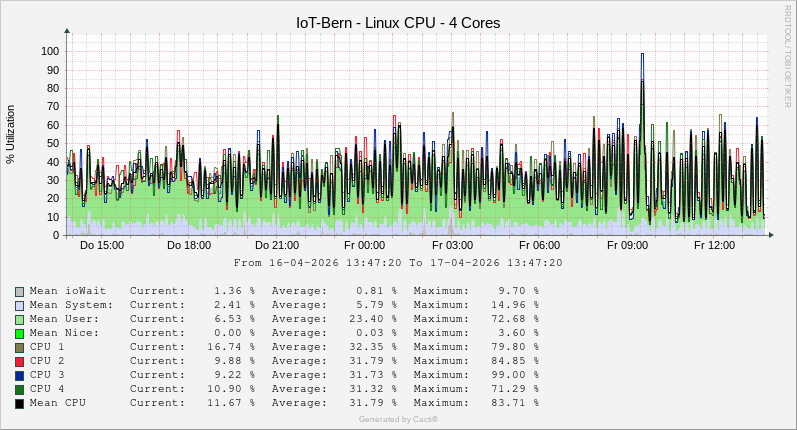Click the % Utilization axis label
797x430 pixels.
pos(11,134)
